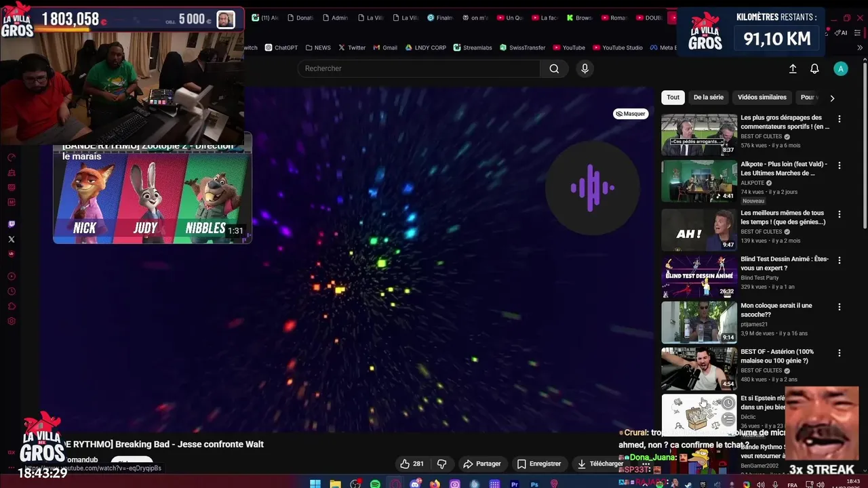Screen dimensions: 868x488
Task: Click the video title 'Mon coloque serait il une sacoche??'
Action: [x=776, y=310]
